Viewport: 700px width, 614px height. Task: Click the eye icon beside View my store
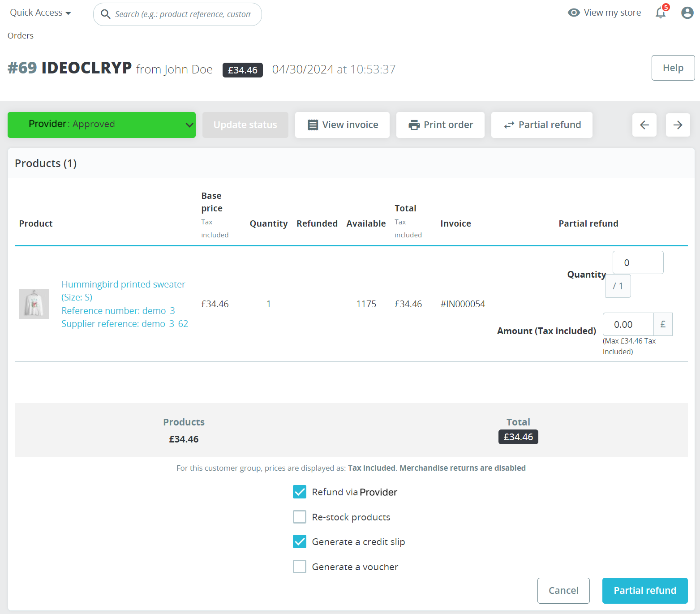(574, 13)
